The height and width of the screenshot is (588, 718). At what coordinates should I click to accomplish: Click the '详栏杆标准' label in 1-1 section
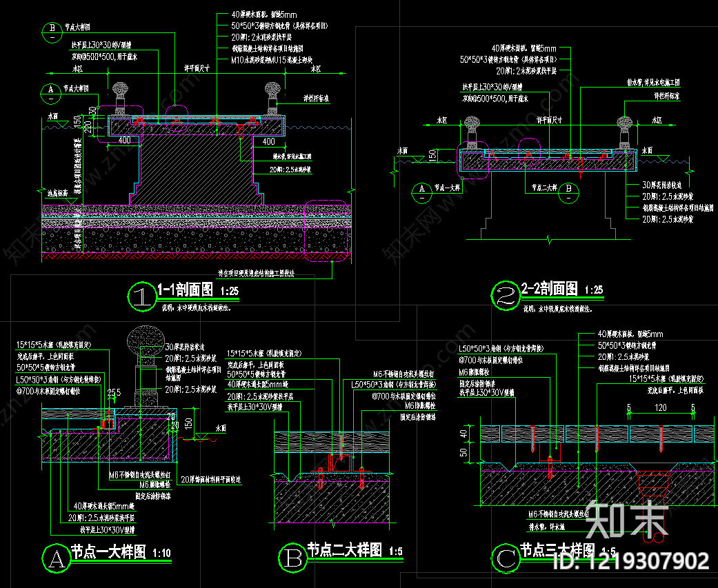(x=317, y=99)
